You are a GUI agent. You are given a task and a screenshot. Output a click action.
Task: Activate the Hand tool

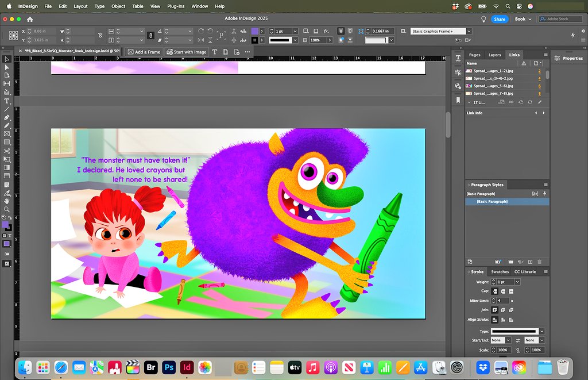click(x=7, y=201)
